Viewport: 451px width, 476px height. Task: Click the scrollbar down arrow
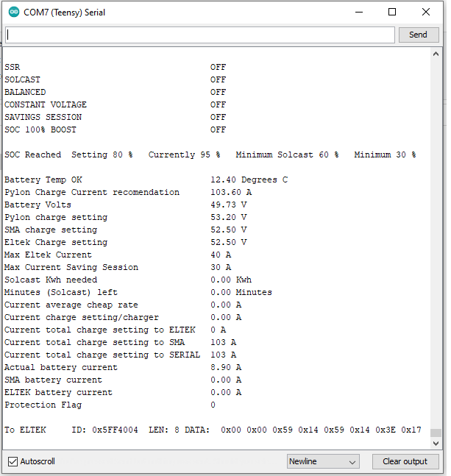tap(436, 444)
